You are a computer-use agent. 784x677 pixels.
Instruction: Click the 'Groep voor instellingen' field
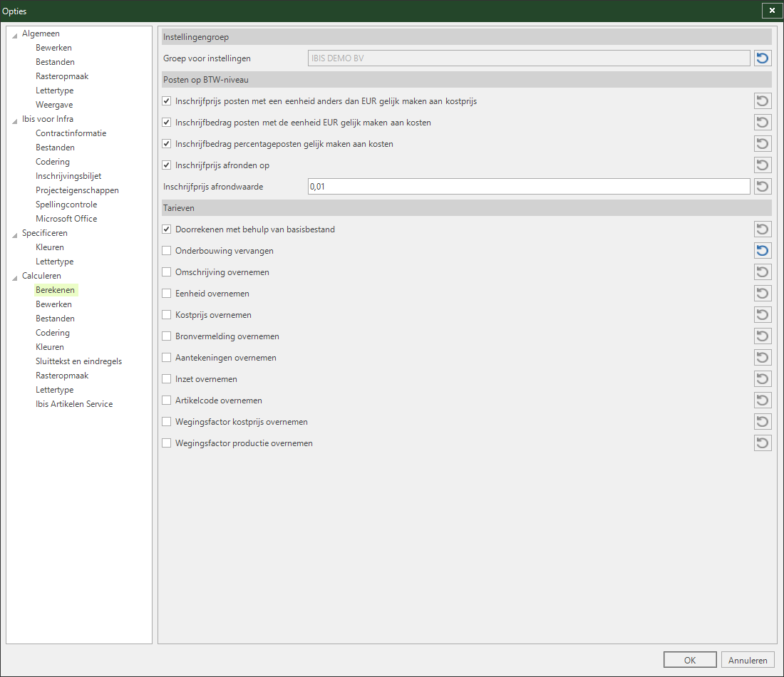pyautogui.click(x=529, y=58)
